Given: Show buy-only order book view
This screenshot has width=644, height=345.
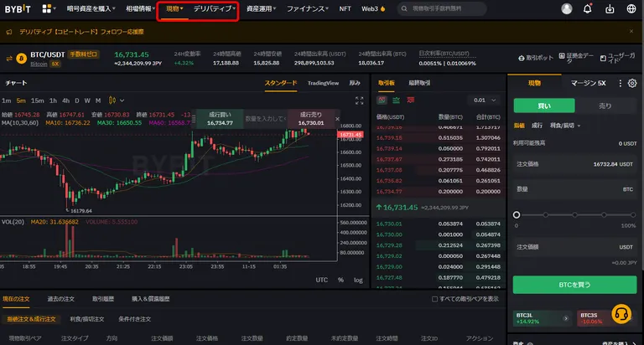Looking at the screenshot, I should [x=397, y=100].
